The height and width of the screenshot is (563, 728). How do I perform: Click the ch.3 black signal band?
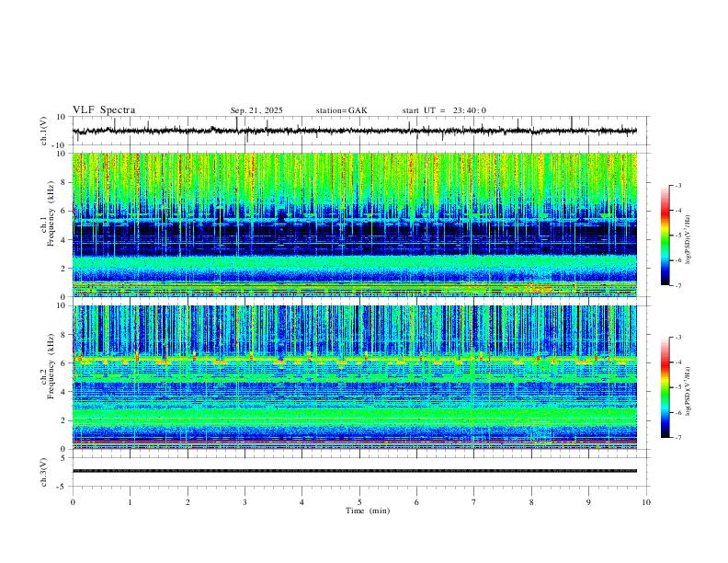click(354, 471)
